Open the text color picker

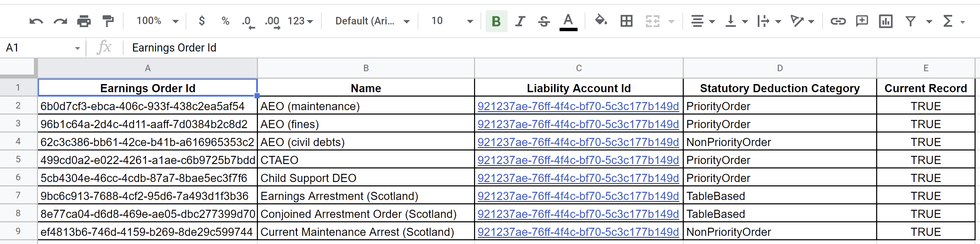[568, 22]
